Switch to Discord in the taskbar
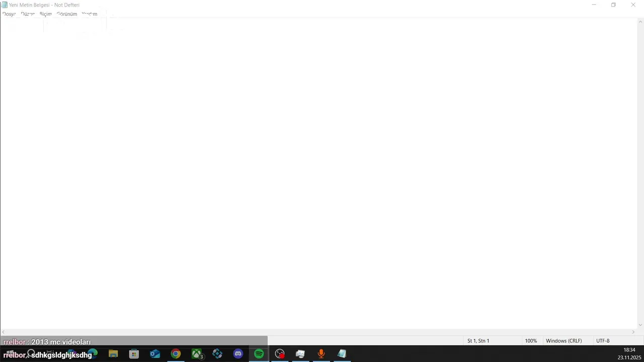The height and width of the screenshot is (362, 644). (x=238, y=354)
